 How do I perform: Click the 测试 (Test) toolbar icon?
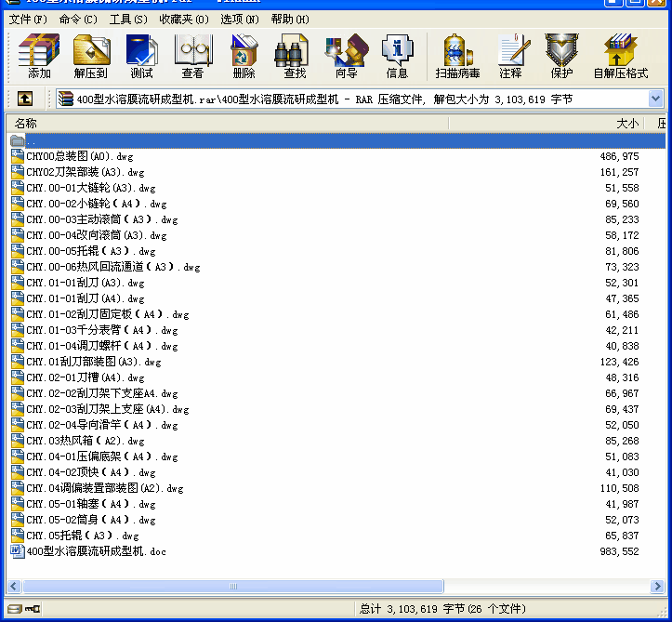(x=142, y=56)
